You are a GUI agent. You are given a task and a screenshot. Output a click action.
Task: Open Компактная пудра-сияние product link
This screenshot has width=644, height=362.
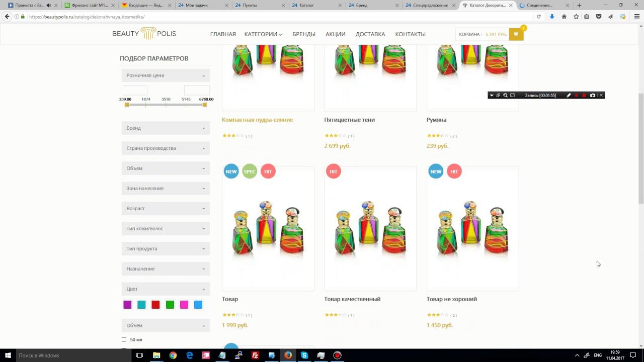[257, 120]
